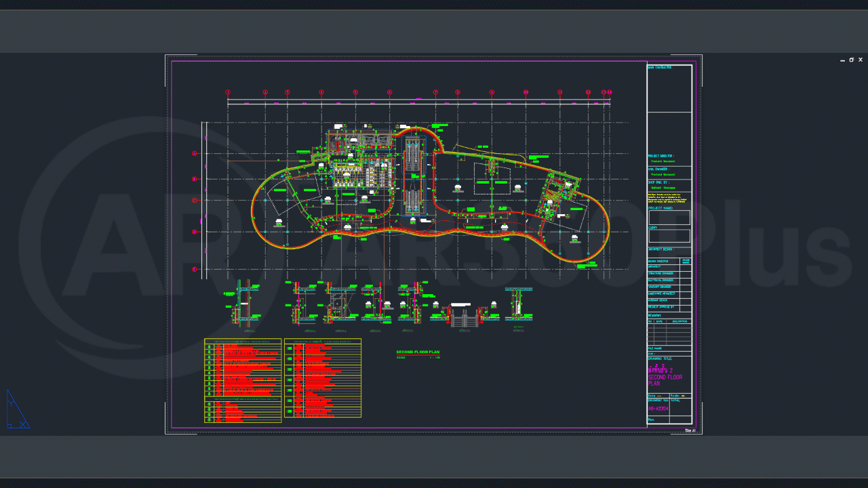868x488 pixels.
Task: Click the ARCHITECT DESIGN label
Action: click(x=660, y=249)
